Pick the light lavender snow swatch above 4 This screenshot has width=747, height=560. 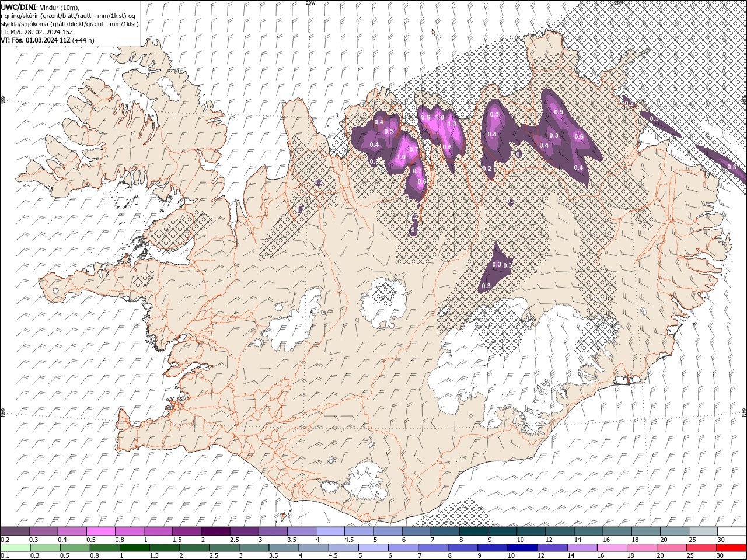click(330, 531)
